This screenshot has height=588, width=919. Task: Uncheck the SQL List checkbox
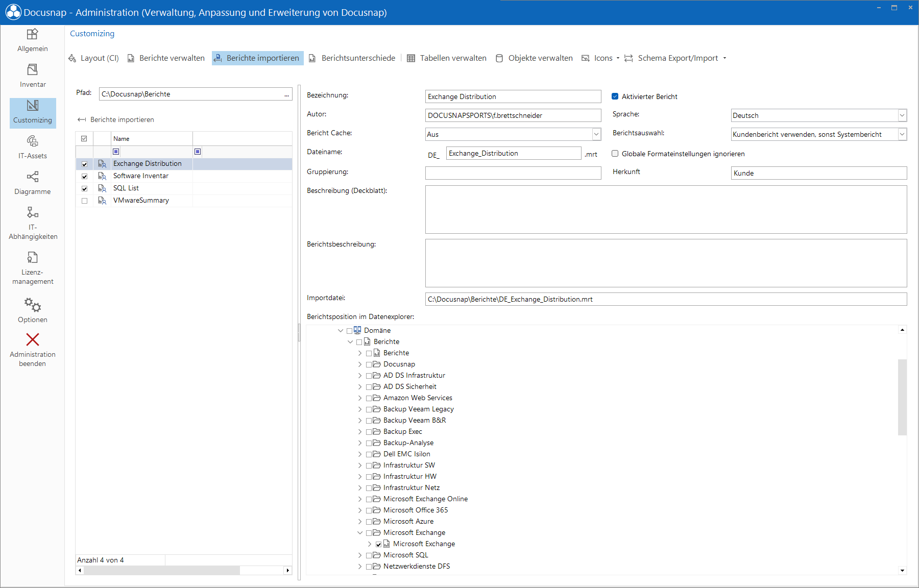click(x=85, y=189)
